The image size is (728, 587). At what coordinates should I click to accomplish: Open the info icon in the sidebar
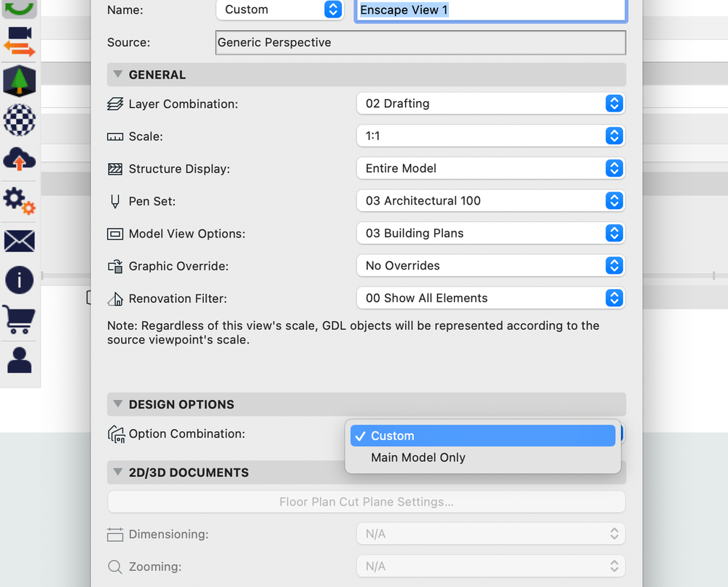pyautogui.click(x=19, y=280)
